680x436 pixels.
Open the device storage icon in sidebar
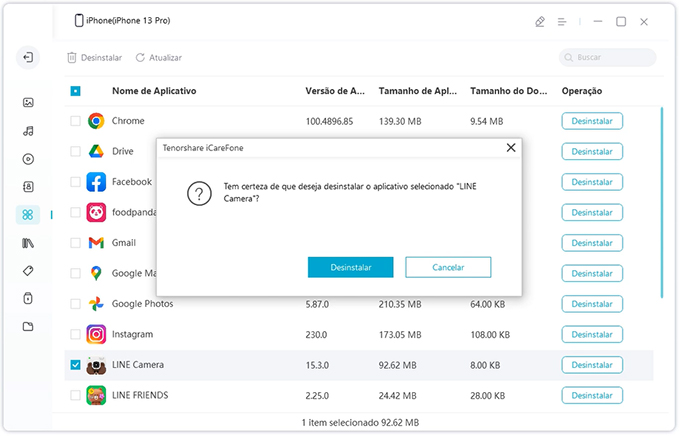click(28, 298)
